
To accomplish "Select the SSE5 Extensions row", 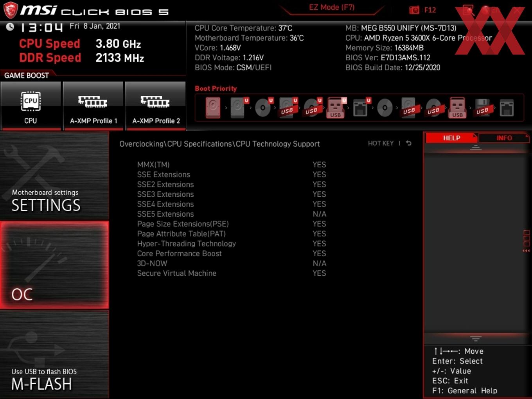I will click(x=232, y=214).
